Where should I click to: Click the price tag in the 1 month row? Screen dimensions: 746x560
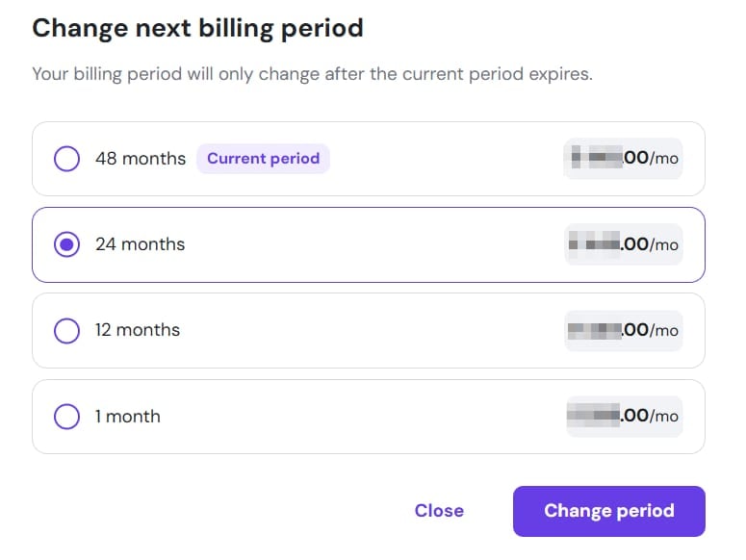pyautogui.click(x=624, y=417)
